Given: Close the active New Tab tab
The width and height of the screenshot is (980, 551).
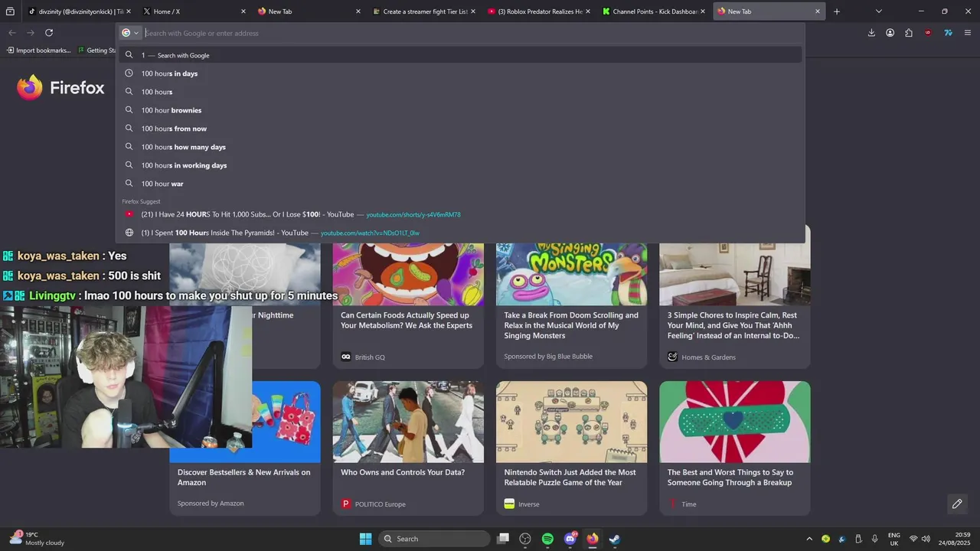Looking at the screenshot, I should coord(818,11).
